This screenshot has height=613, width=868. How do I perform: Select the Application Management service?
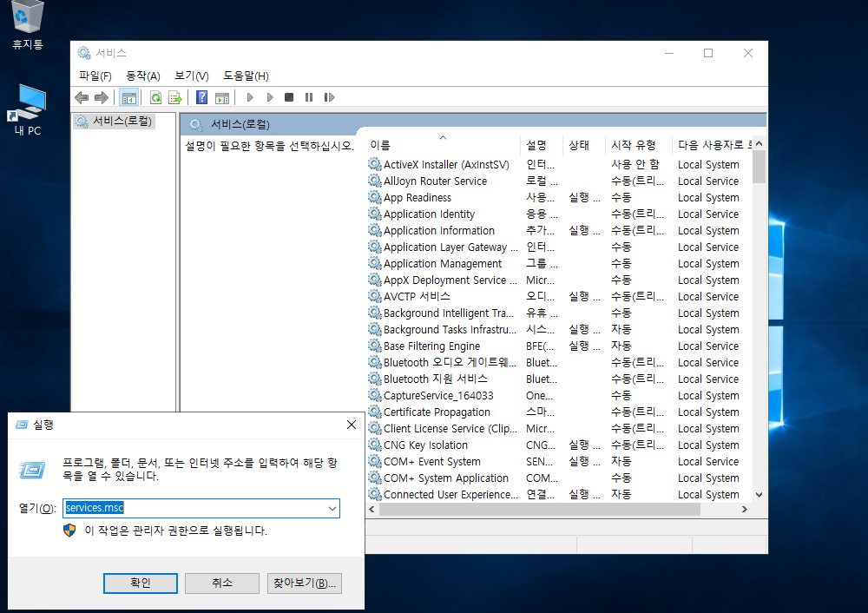point(559,264)
